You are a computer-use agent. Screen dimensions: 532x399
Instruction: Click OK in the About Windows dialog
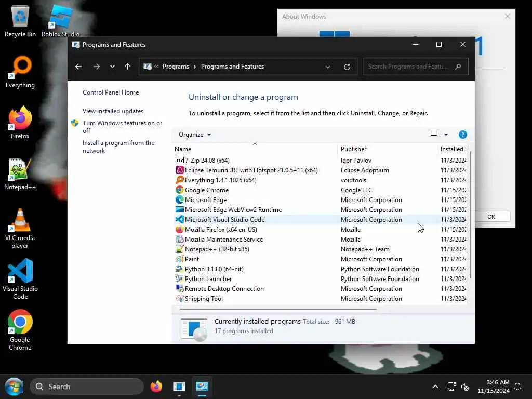[492, 217]
